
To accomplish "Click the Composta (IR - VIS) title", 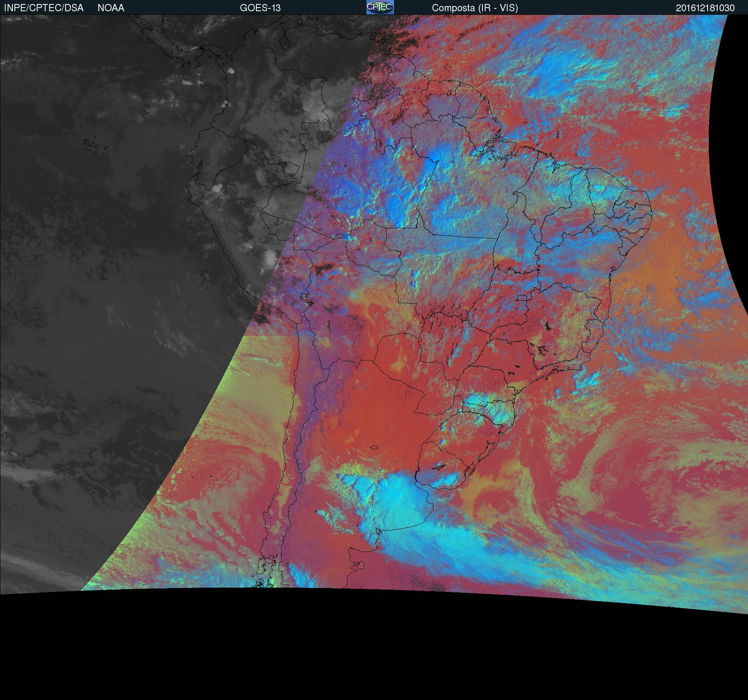I will [475, 8].
